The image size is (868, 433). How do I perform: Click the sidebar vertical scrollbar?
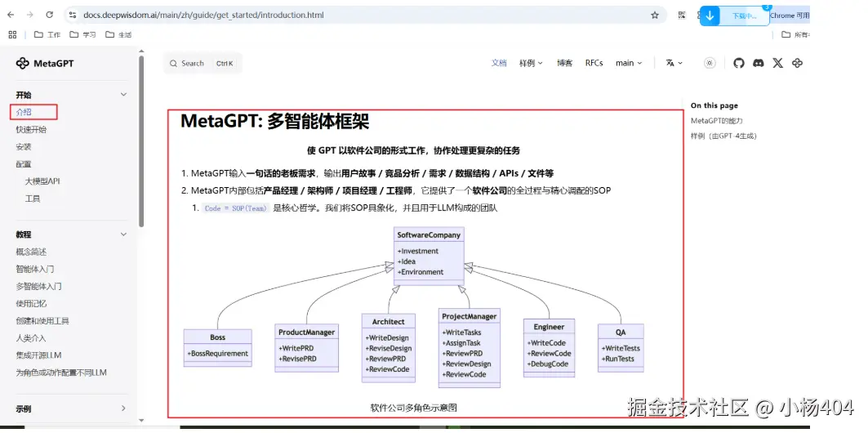(x=141, y=141)
